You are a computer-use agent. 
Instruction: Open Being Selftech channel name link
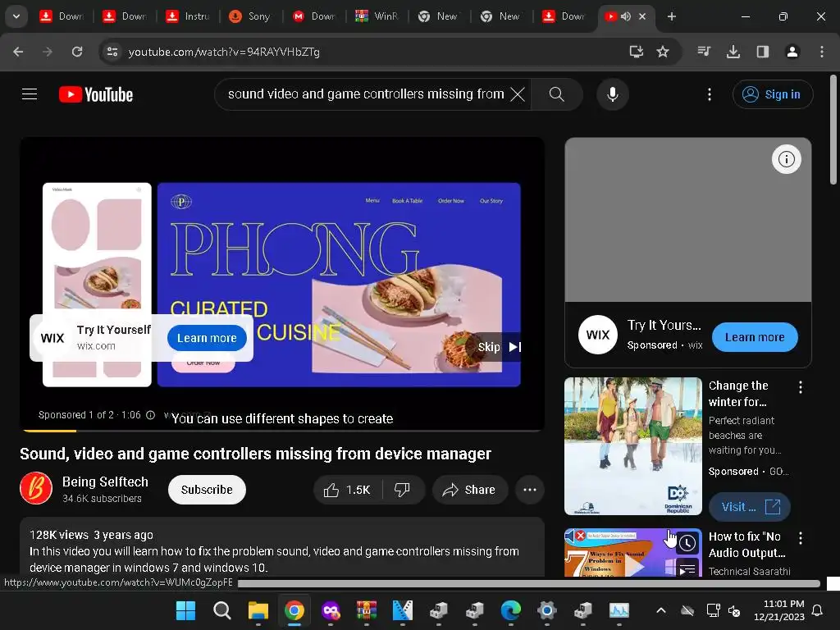(105, 482)
